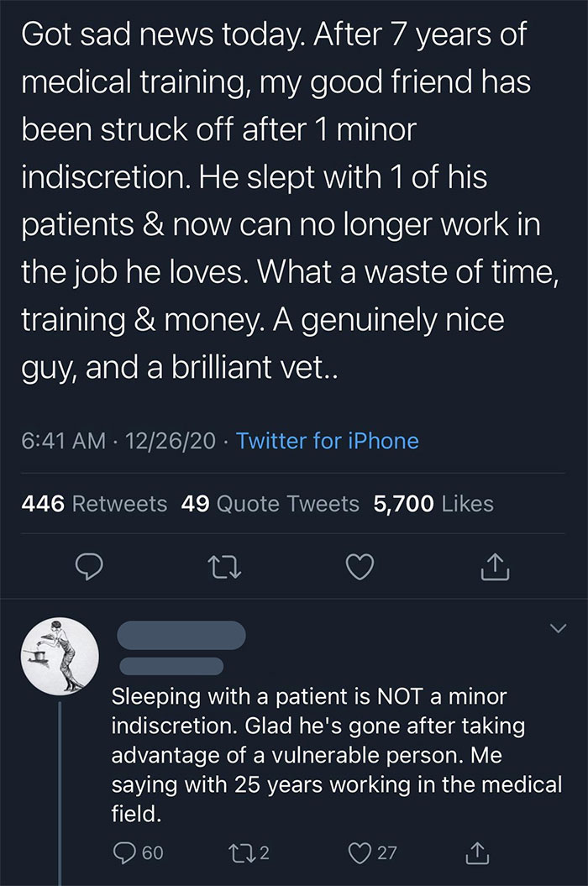Like the main tweet
The width and height of the screenshot is (588, 886).
click(x=360, y=567)
